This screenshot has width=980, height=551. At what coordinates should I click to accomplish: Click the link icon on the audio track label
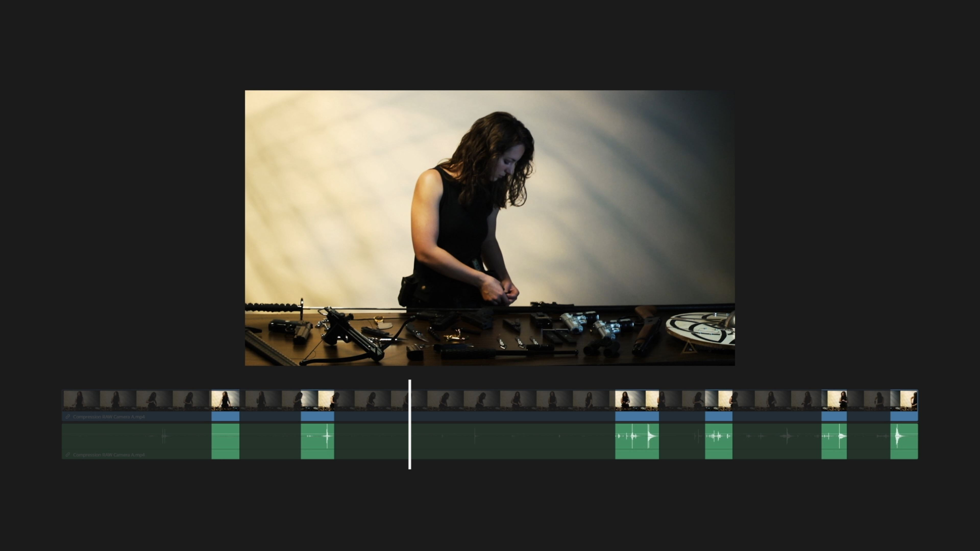[68, 455]
